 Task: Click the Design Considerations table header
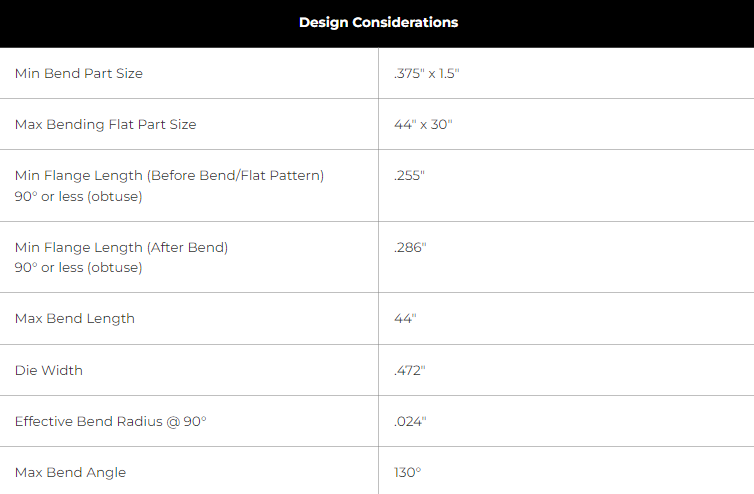(378, 23)
